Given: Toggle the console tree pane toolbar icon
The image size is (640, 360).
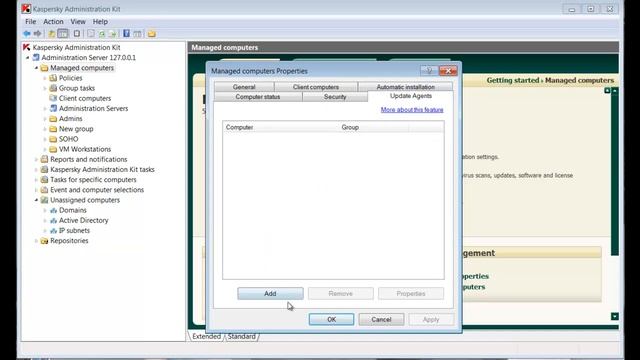Looking at the screenshot, I should pos(63,33).
